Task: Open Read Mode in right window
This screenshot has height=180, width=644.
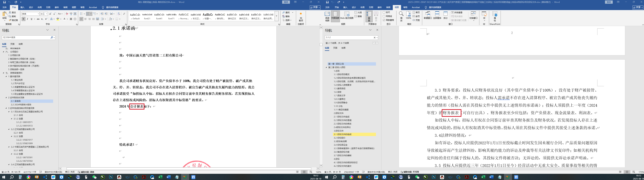Action: 327,16
